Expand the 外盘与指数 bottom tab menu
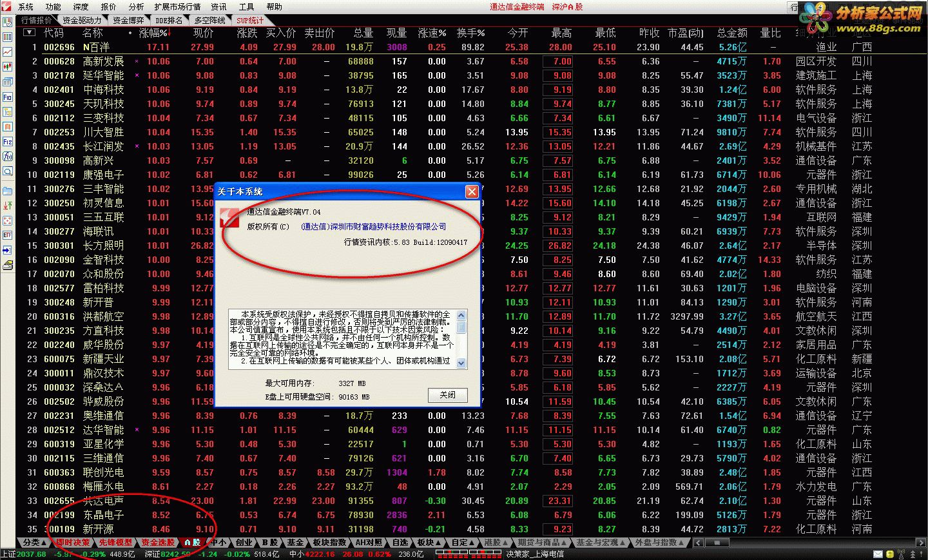 coord(660,543)
